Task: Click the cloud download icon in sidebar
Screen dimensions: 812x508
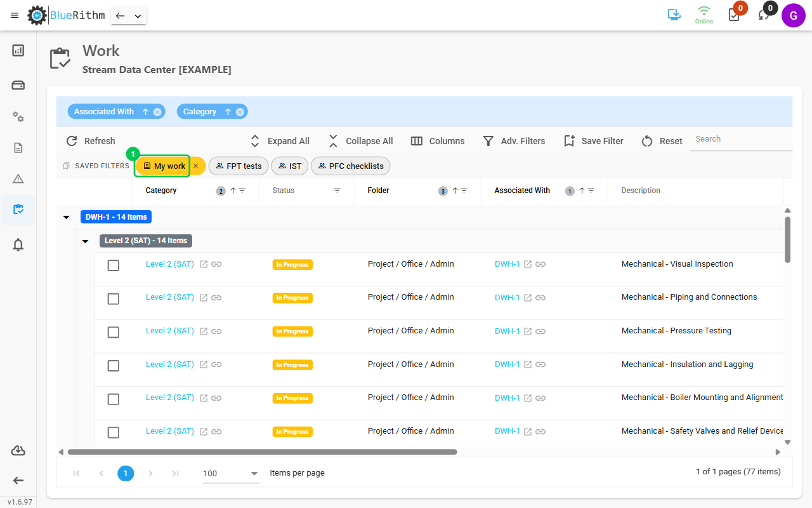Action: click(18, 451)
